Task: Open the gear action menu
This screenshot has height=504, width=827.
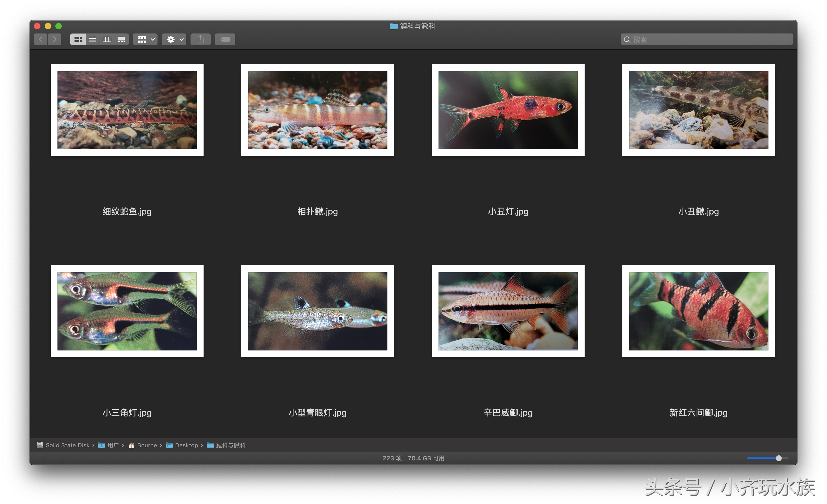Action: 174,40
